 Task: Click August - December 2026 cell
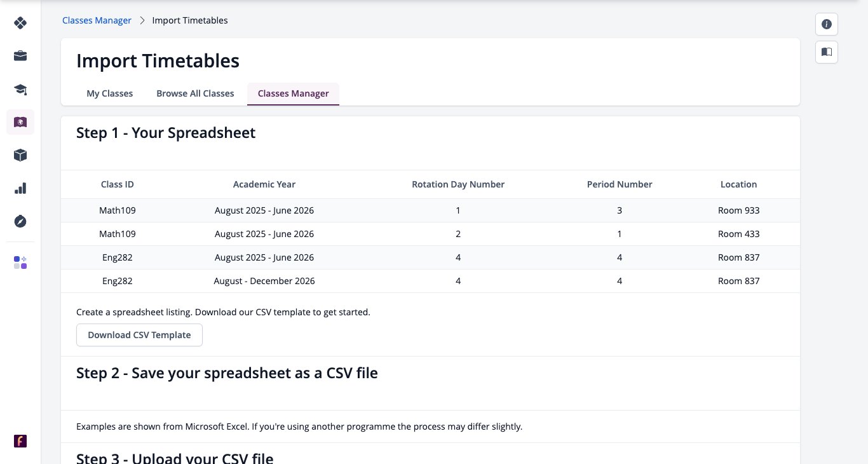pos(264,281)
